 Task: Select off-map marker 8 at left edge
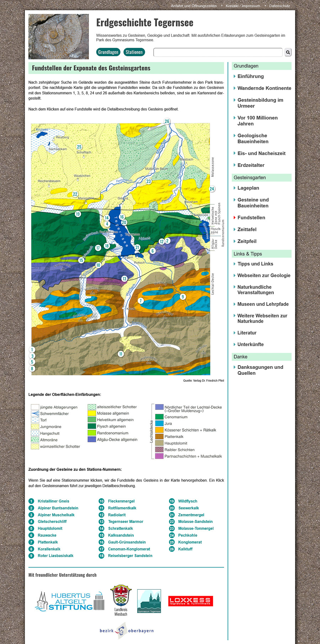32,369
